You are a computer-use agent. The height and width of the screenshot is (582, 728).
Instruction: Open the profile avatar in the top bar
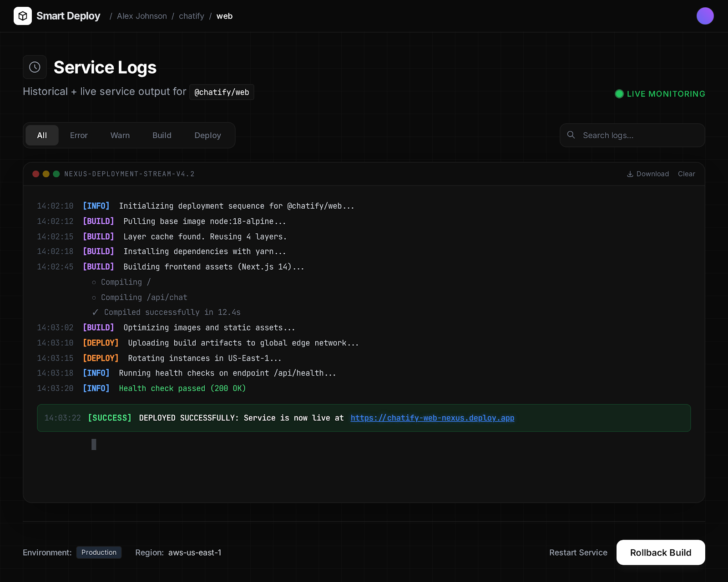coord(705,16)
